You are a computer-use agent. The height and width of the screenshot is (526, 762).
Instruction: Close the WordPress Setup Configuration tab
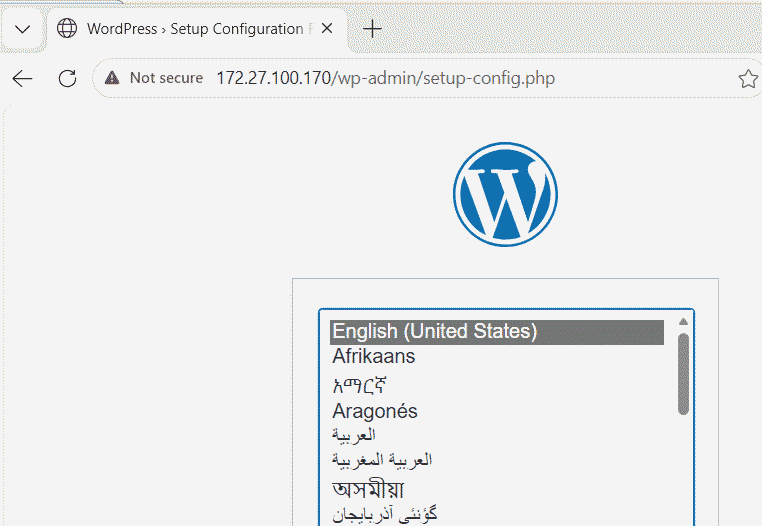(327, 29)
